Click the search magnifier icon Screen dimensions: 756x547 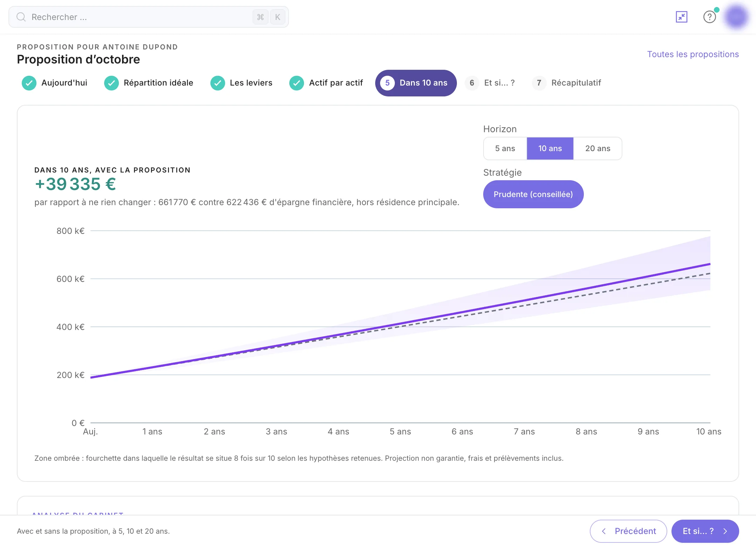(21, 17)
